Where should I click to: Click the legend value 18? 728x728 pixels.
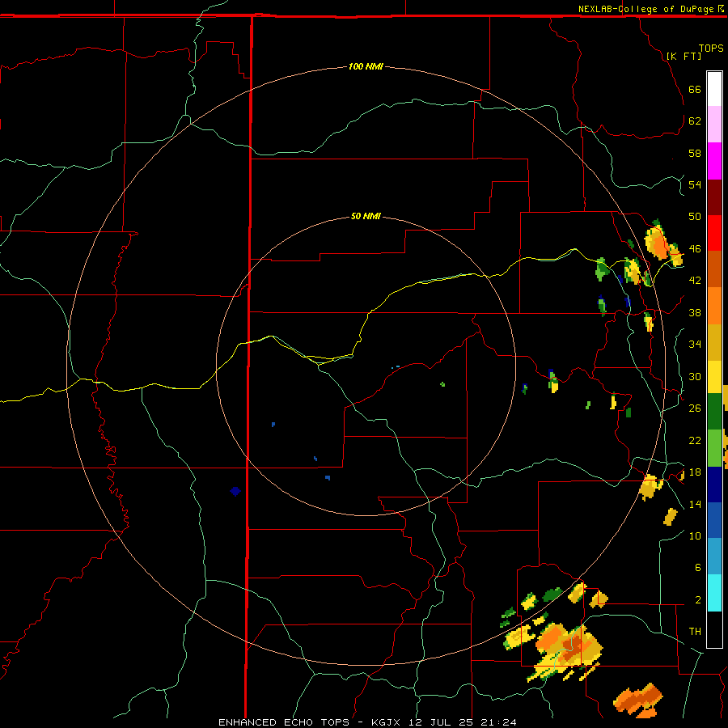[695, 472]
